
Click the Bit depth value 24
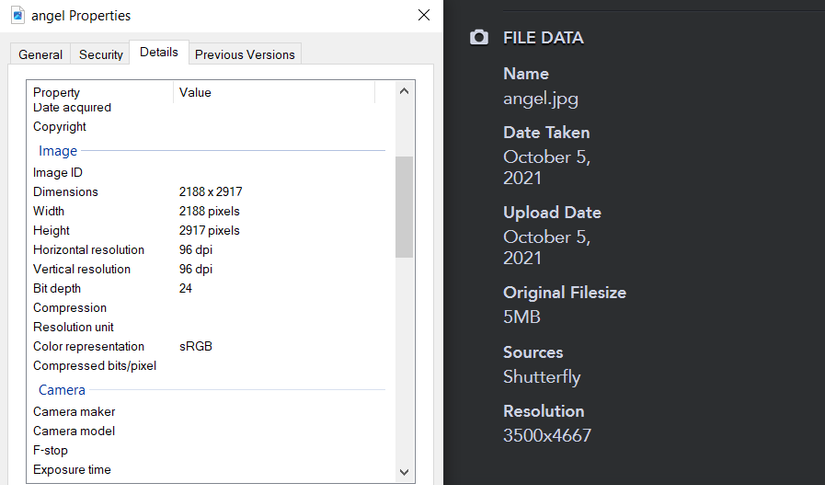[x=185, y=288]
